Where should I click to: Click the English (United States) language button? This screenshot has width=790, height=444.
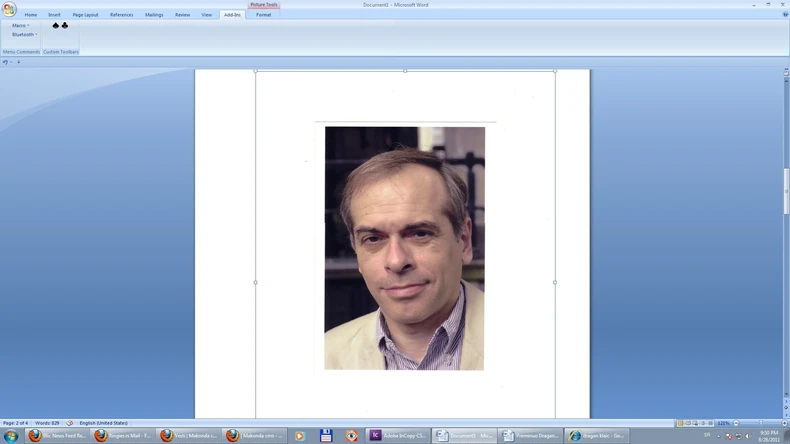pos(103,423)
